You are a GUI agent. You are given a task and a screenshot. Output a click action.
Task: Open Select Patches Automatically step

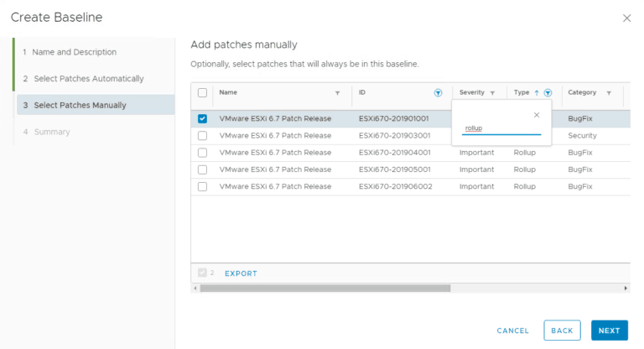point(88,79)
